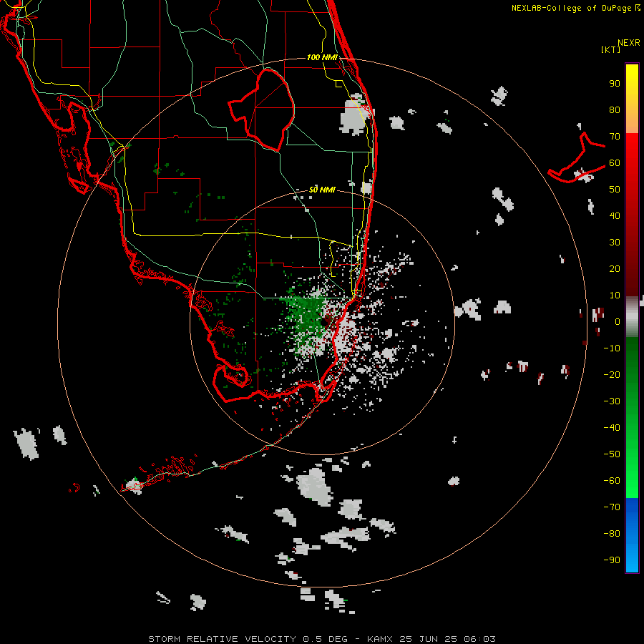
Task: Pick the gray zero-velocity segment of color scale
Action: click(632, 316)
